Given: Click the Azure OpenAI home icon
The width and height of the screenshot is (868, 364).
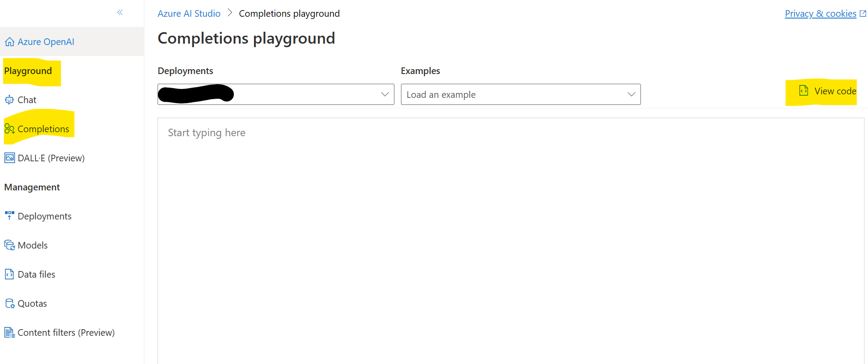Looking at the screenshot, I should coord(9,42).
